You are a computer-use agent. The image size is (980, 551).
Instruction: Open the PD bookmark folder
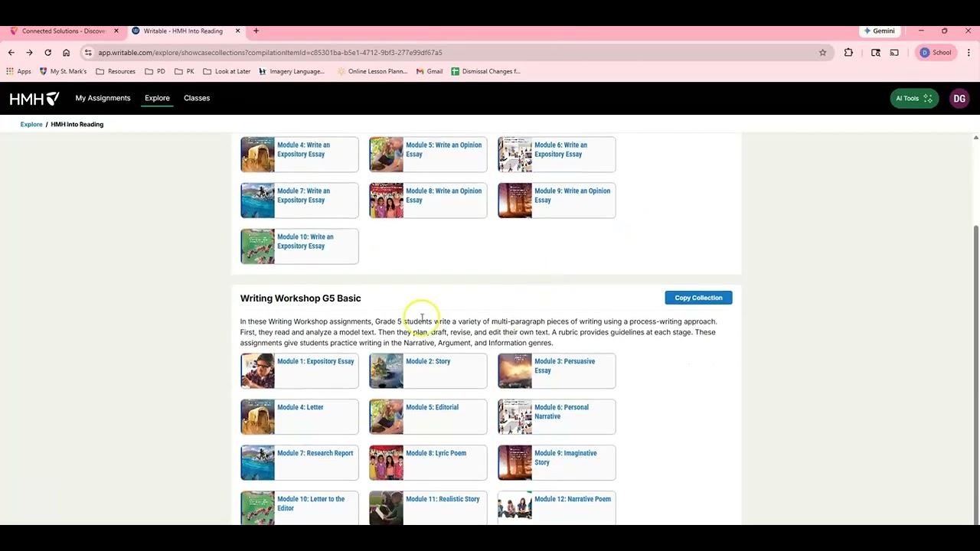(155, 71)
